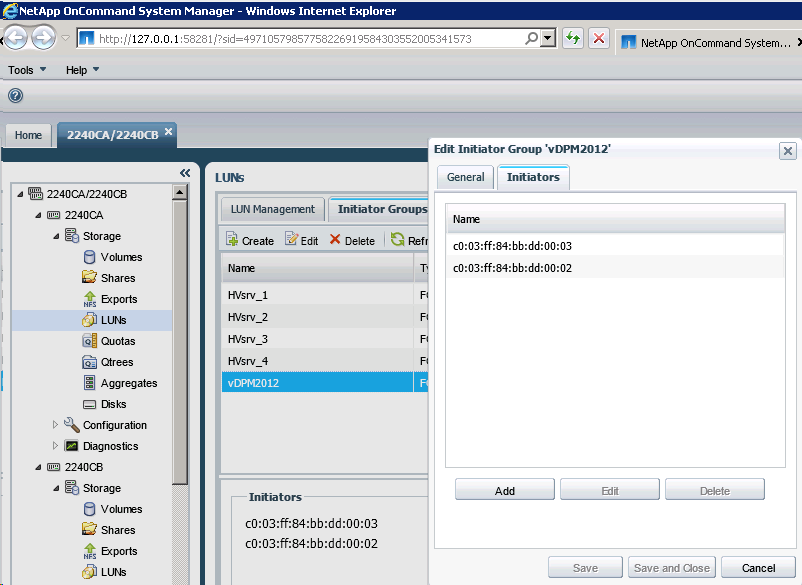Close the 2240CA/2240CB tab

coord(168,131)
